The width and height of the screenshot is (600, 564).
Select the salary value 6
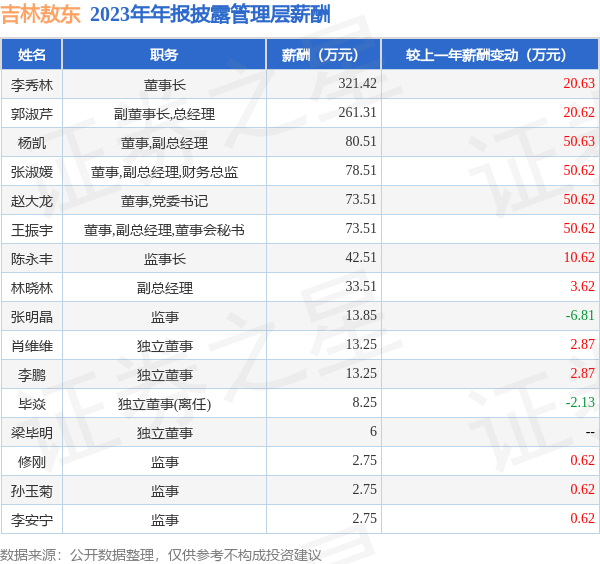373,432
